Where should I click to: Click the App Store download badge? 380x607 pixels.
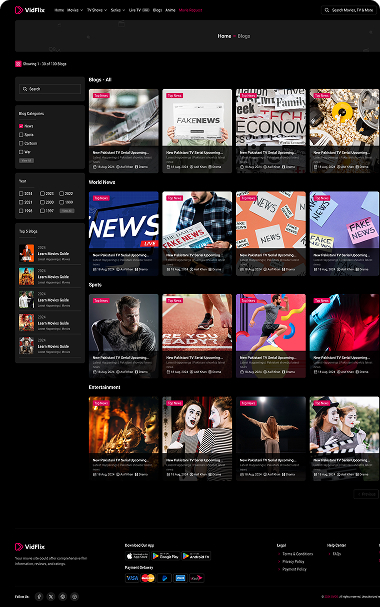click(x=137, y=556)
